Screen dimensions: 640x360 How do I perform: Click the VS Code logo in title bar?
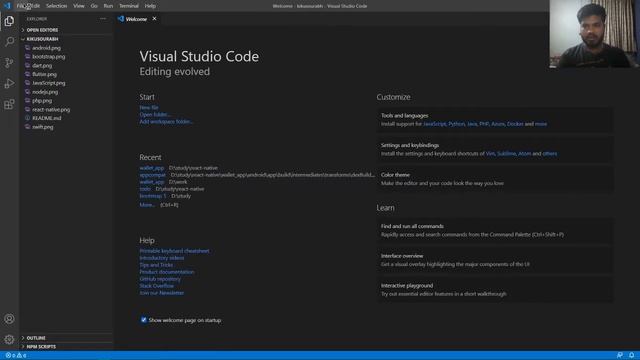point(7,6)
